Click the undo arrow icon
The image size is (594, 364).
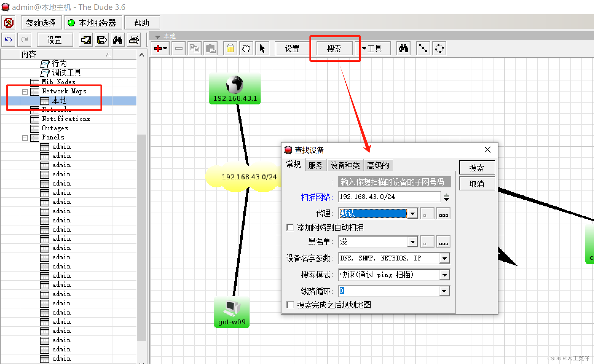[x=8, y=40]
